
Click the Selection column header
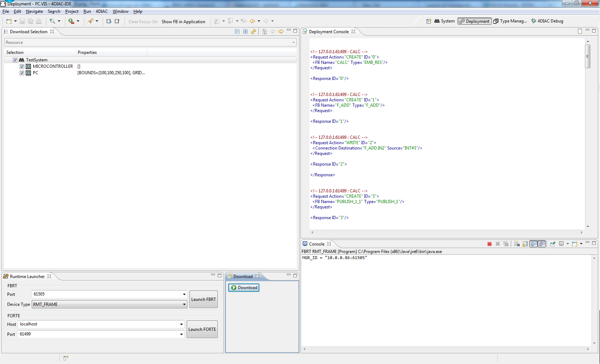40,52
